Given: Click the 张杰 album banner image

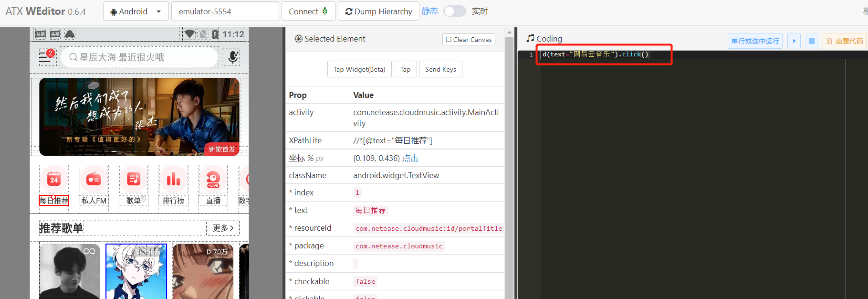Looking at the screenshot, I should (x=139, y=117).
